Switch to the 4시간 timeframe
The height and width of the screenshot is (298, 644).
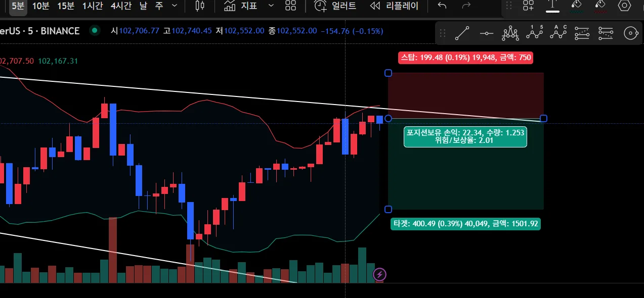(120, 6)
